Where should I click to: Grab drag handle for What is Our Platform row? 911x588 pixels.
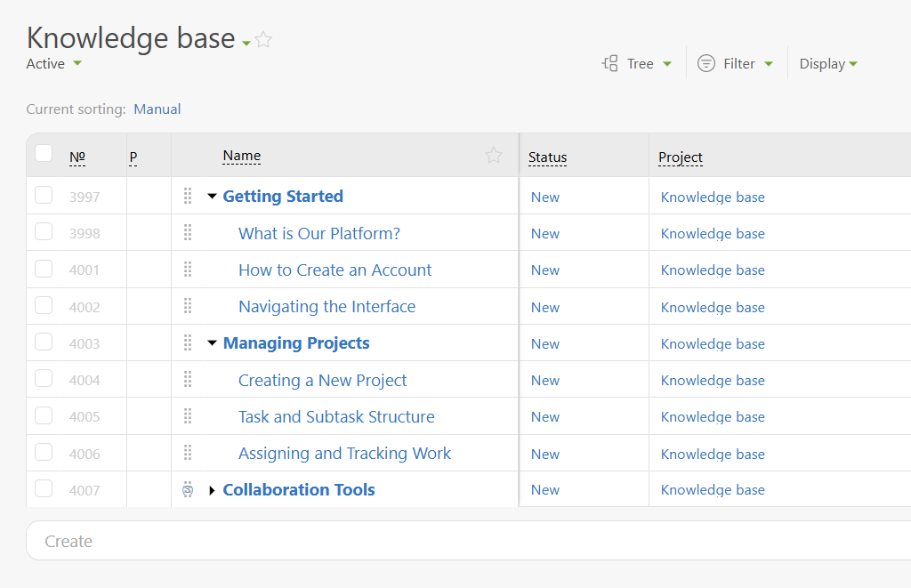click(188, 233)
